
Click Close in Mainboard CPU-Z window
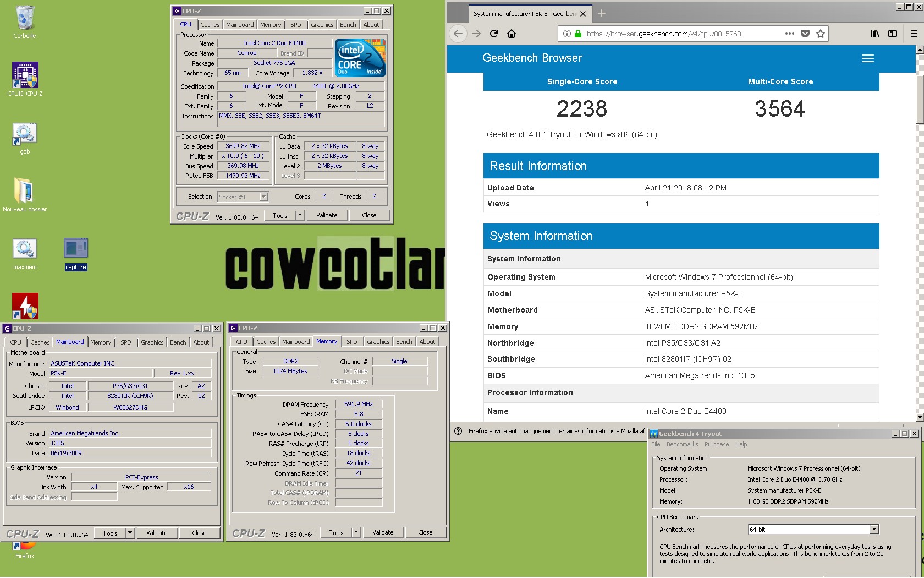pyautogui.click(x=199, y=533)
